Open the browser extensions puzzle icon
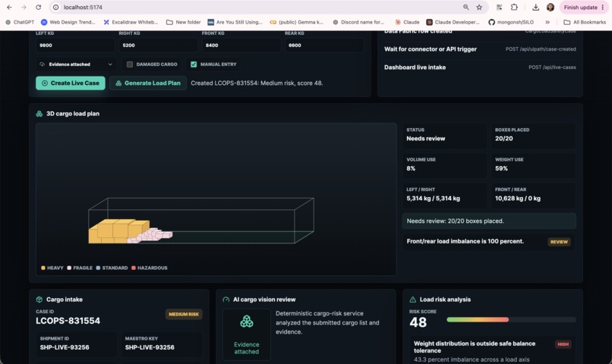612x364 pixels. tap(514, 7)
